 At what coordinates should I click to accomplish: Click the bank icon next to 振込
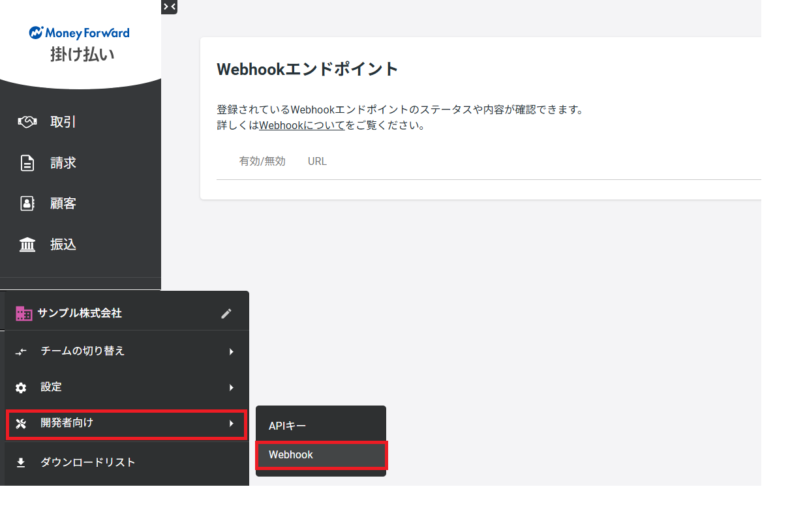pos(27,244)
